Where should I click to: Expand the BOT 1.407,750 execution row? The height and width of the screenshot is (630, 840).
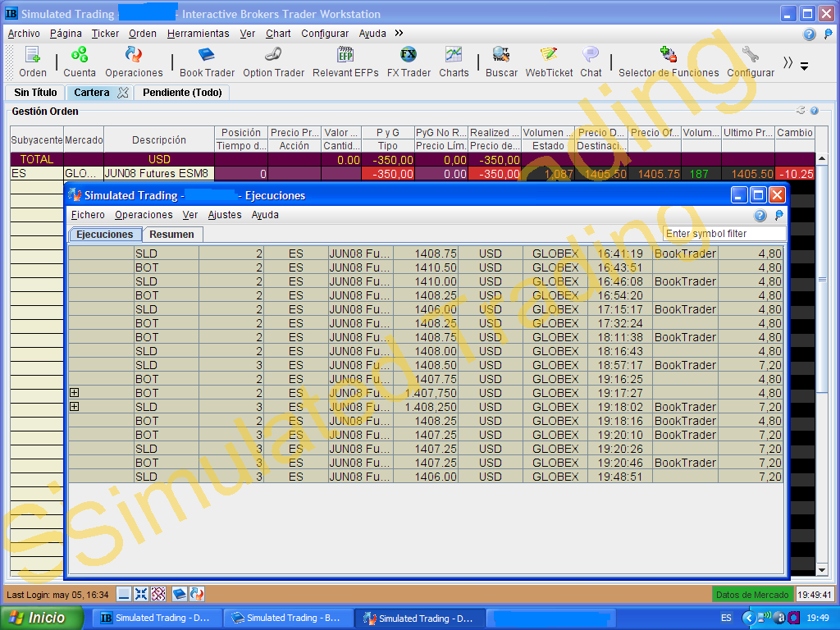(75, 393)
